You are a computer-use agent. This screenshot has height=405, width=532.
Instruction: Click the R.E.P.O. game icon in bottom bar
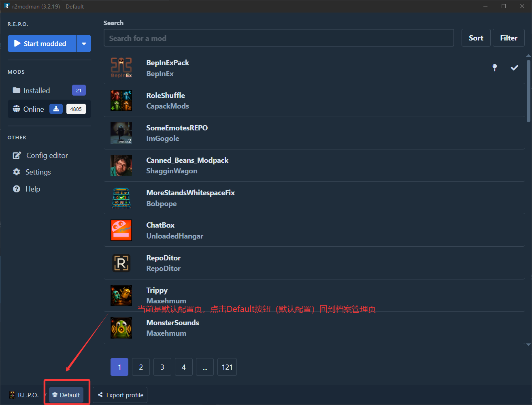click(x=13, y=395)
